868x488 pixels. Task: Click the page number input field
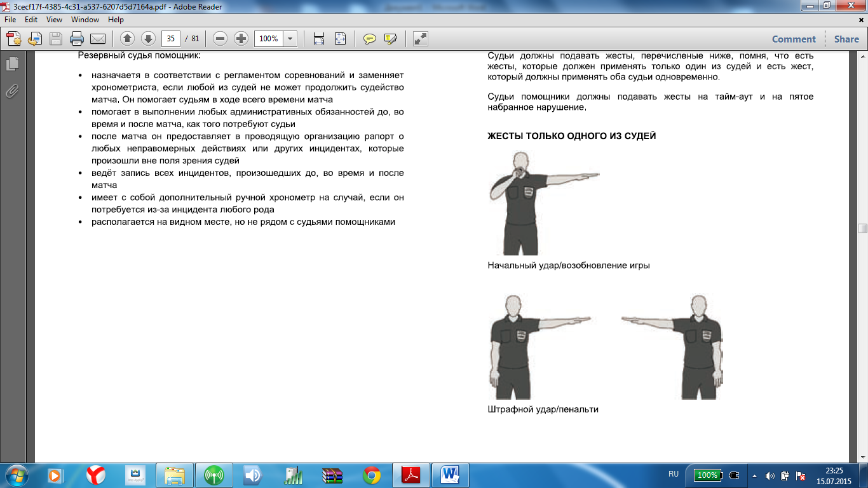(x=170, y=39)
